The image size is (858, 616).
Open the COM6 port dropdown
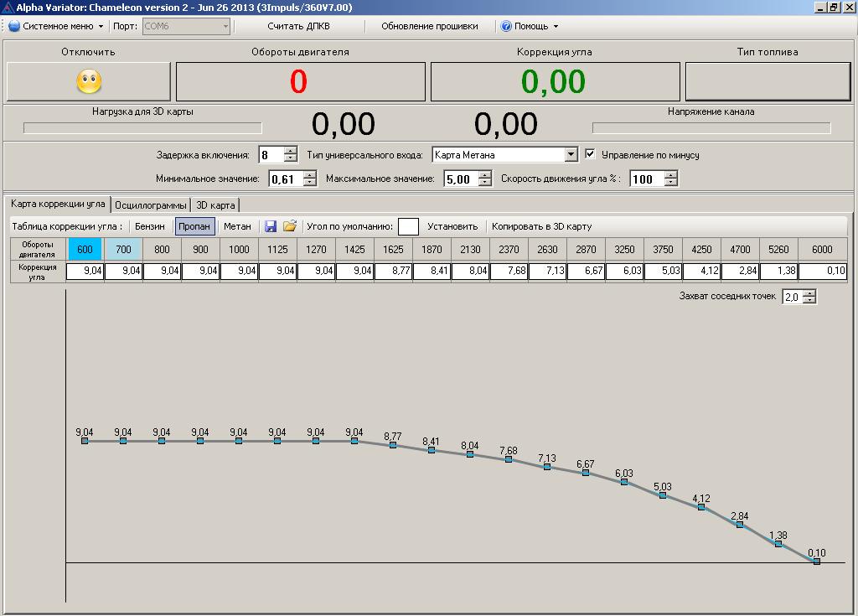pyautogui.click(x=225, y=26)
